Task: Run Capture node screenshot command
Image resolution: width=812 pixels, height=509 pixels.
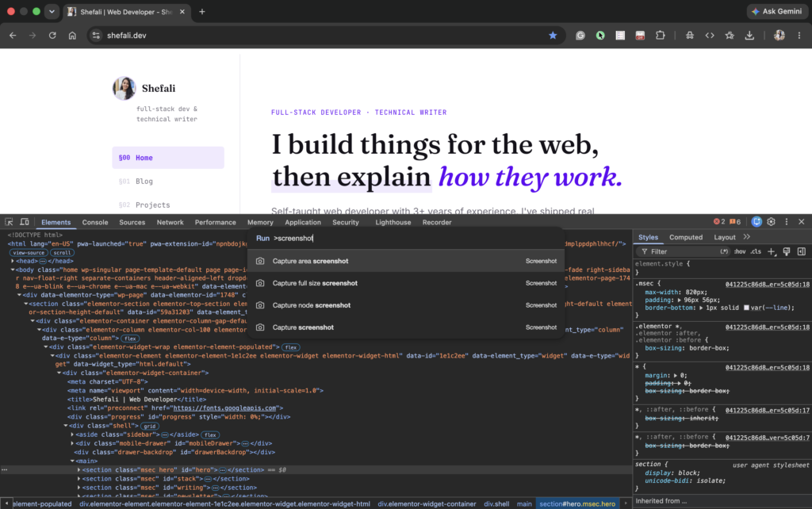Action: pos(406,305)
